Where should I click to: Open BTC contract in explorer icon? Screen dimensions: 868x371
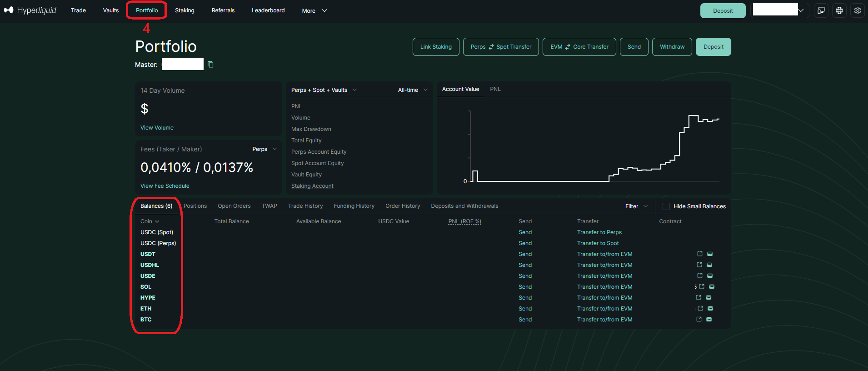699,319
